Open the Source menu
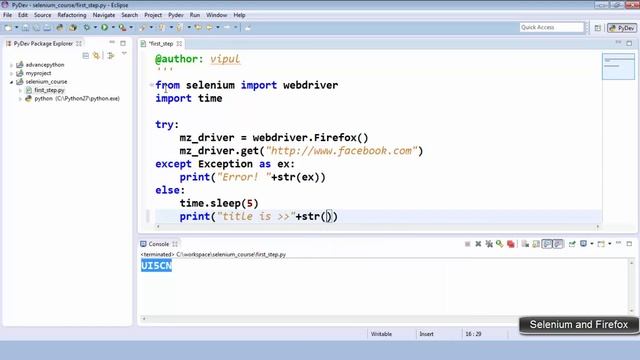Image resolution: width=640 pixels, height=360 pixels. pyautogui.click(x=42, y=15)
